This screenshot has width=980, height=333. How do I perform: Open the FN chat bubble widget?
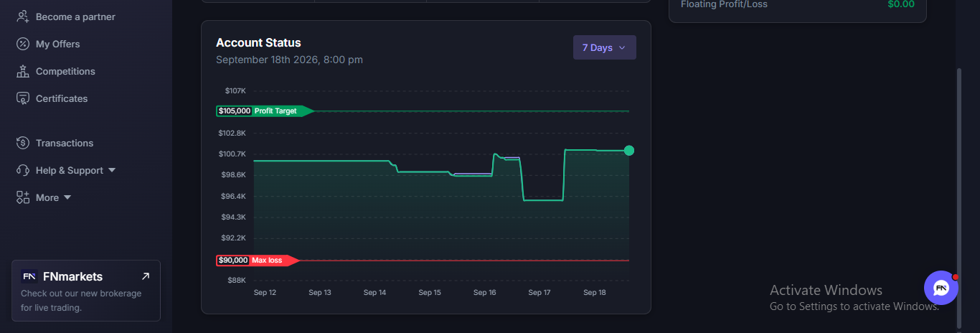(x=941, y=288)
